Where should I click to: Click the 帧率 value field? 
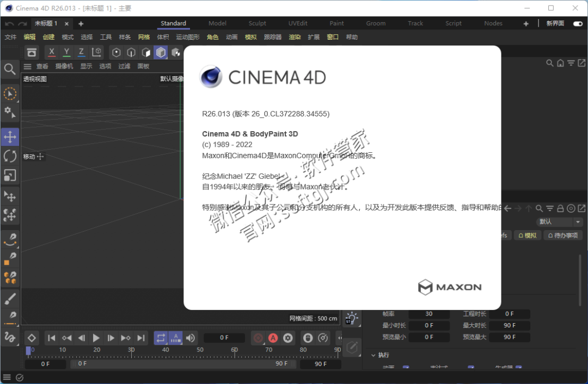tap(428, 314)
